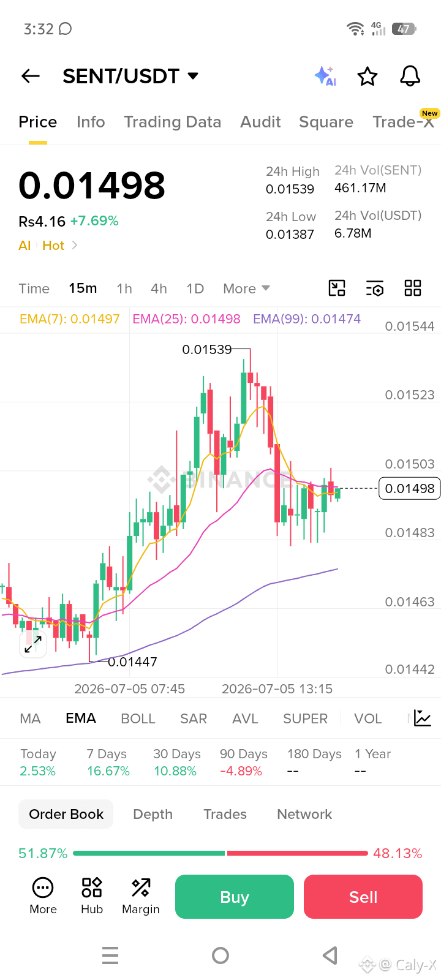Expand tags with the chevron after Hot
This screenshot has width=441, height=980.
[x=75, y=246]
